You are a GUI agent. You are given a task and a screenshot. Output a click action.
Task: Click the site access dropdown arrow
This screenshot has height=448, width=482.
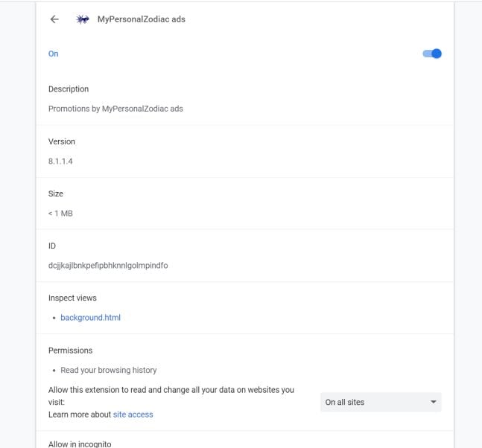[x=434, y=402]
